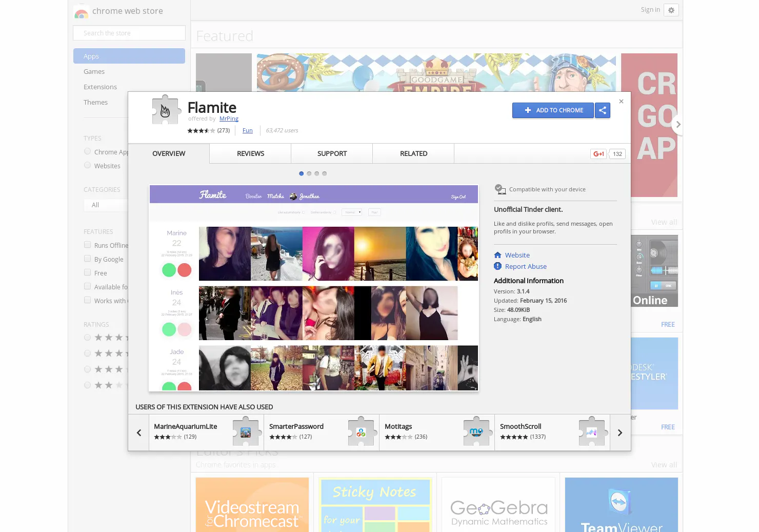Click the green like circle for Inès

pyautogui.click(x=169, y=329)
